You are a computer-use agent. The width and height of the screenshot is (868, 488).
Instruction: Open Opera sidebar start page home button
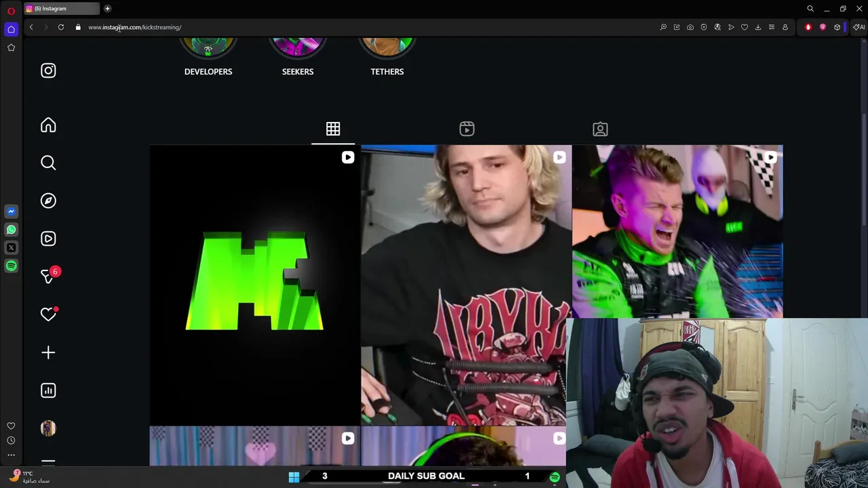click(11, 29)
